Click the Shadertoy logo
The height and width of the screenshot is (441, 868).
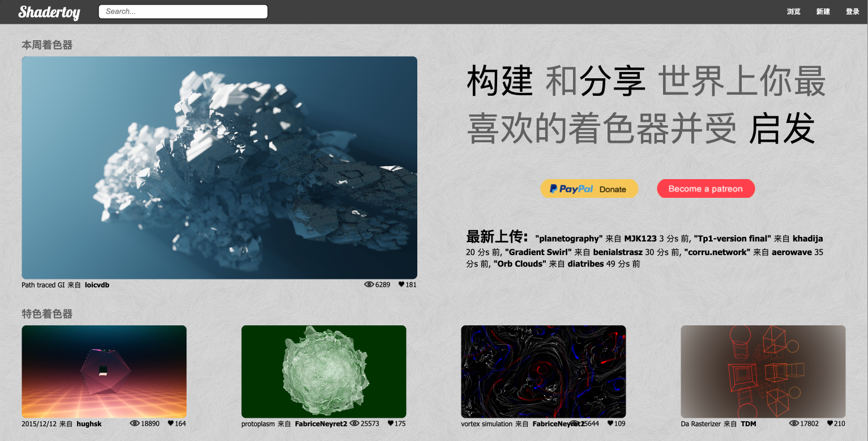[49, 12]
